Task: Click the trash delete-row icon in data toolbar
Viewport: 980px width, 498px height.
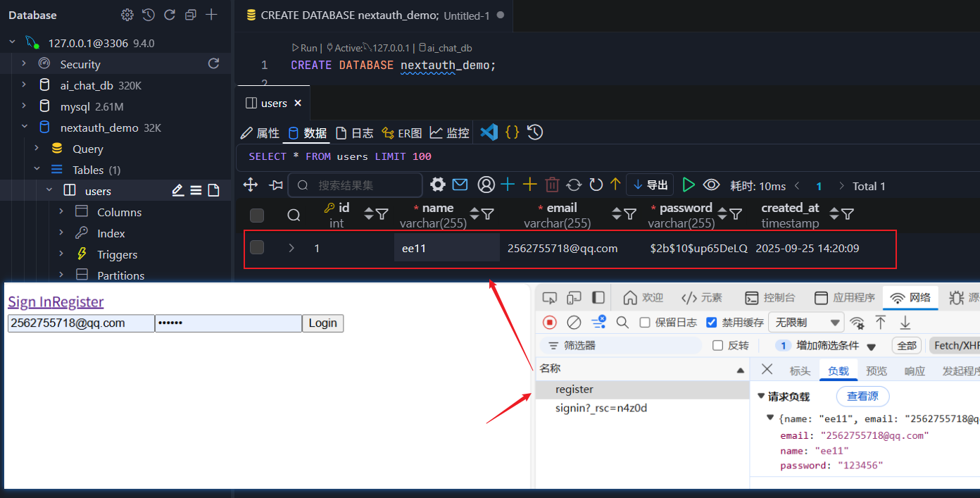Action: (553, 185)
